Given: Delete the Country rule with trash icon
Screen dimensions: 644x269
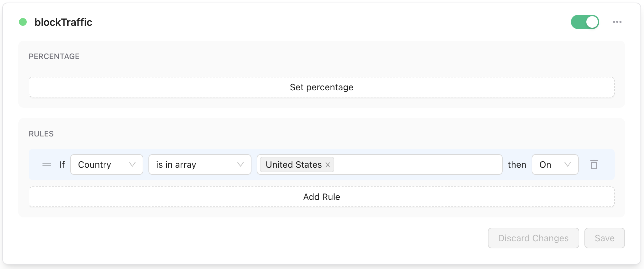Looking at the screenshot, I should (x=594, y=164).
